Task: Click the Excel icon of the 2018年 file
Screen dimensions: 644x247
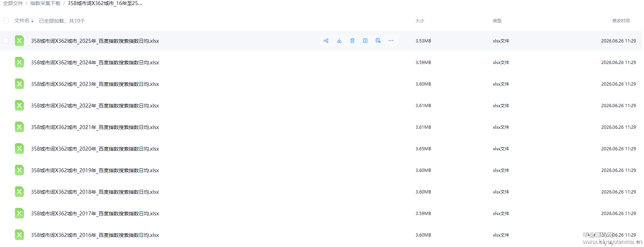Action: coord(19,192)
